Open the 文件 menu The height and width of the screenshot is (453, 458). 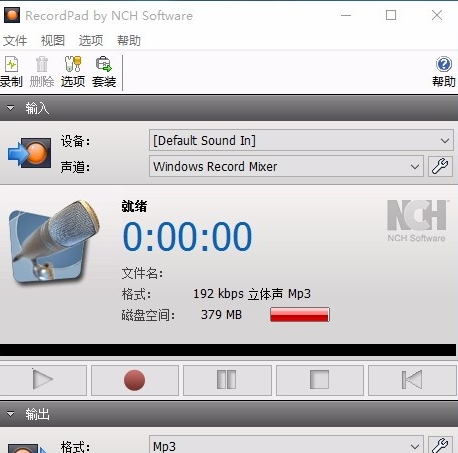[x=15, y=41]
